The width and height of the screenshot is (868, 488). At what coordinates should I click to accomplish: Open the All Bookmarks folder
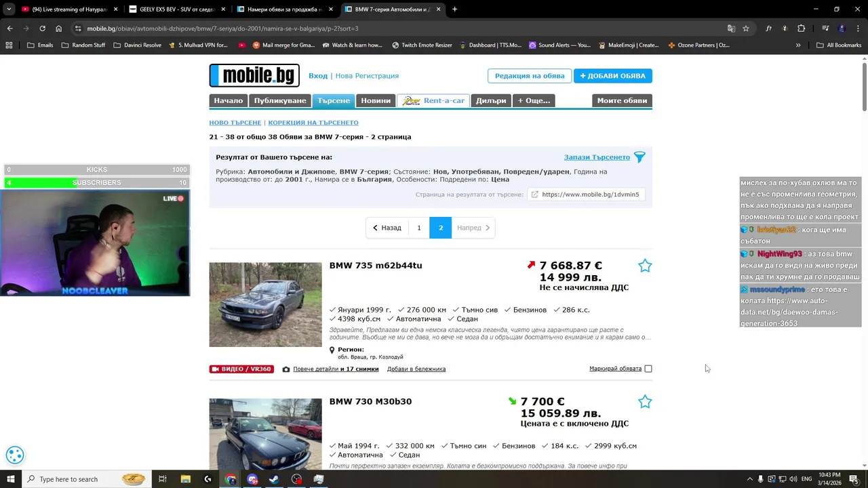coord(839,45)
